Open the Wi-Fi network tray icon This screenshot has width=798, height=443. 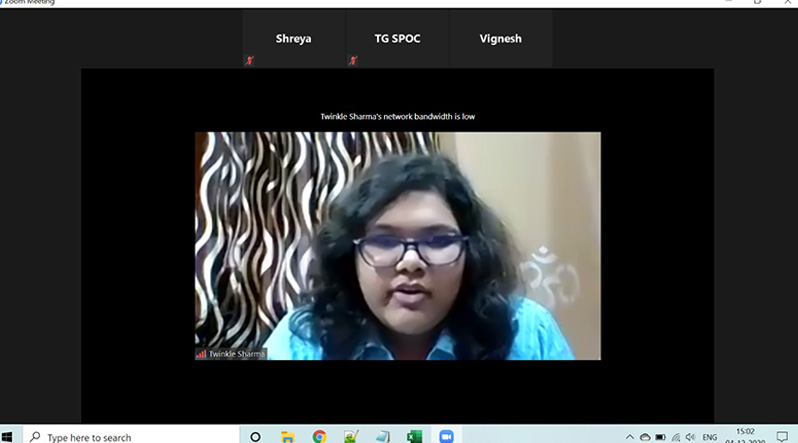(x=676, y=437)
